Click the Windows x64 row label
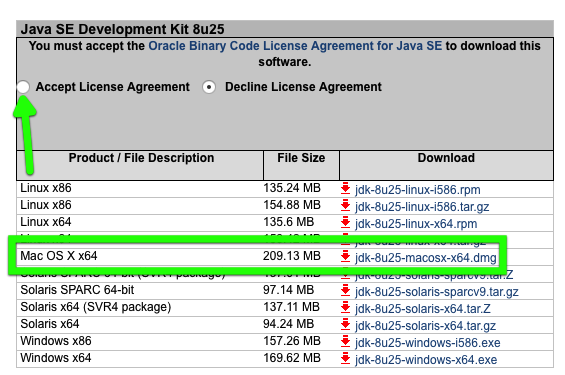Image resolution: width=565 pixels, height=375 pixels. 56,358
